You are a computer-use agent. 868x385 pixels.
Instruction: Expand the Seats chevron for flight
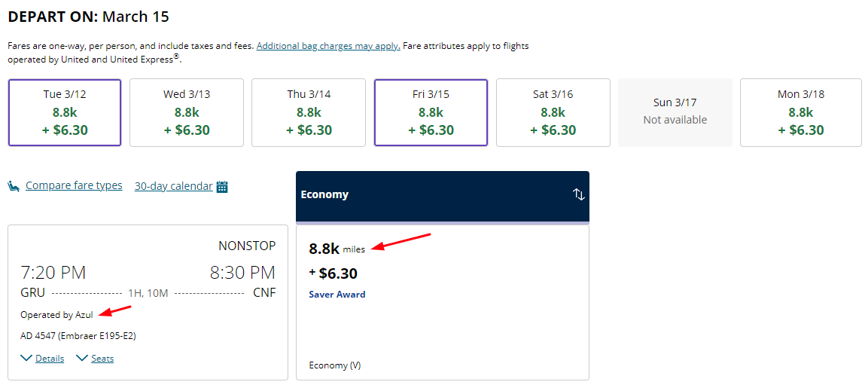tap(82, 359)
